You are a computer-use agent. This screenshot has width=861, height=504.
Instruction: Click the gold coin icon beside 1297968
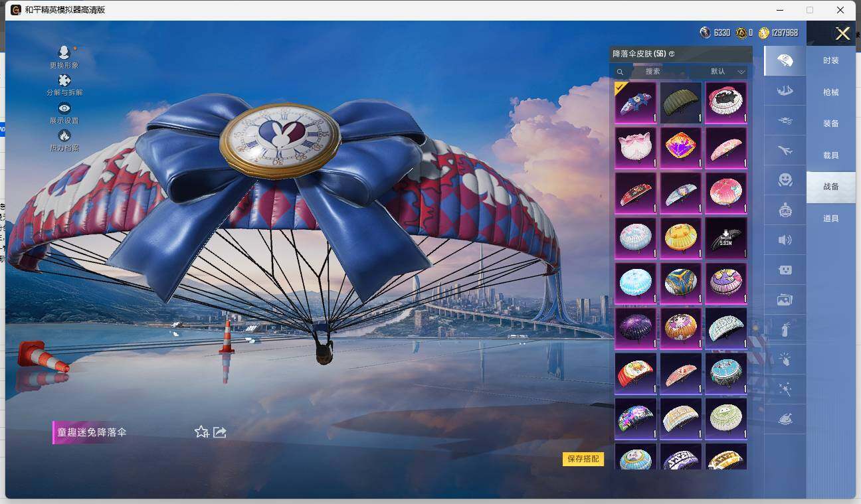pyautogui.click(x=764, y=33)
